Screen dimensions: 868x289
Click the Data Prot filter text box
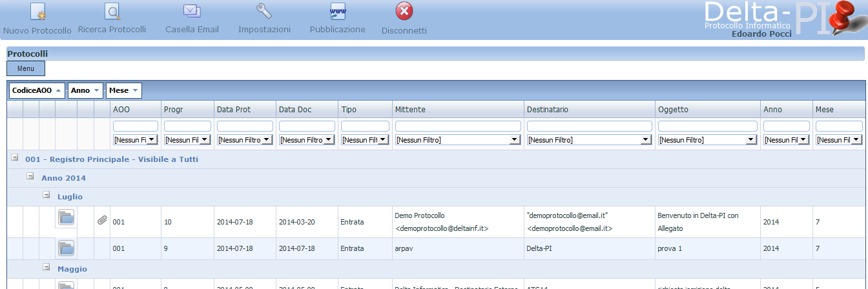coord(245,126)
